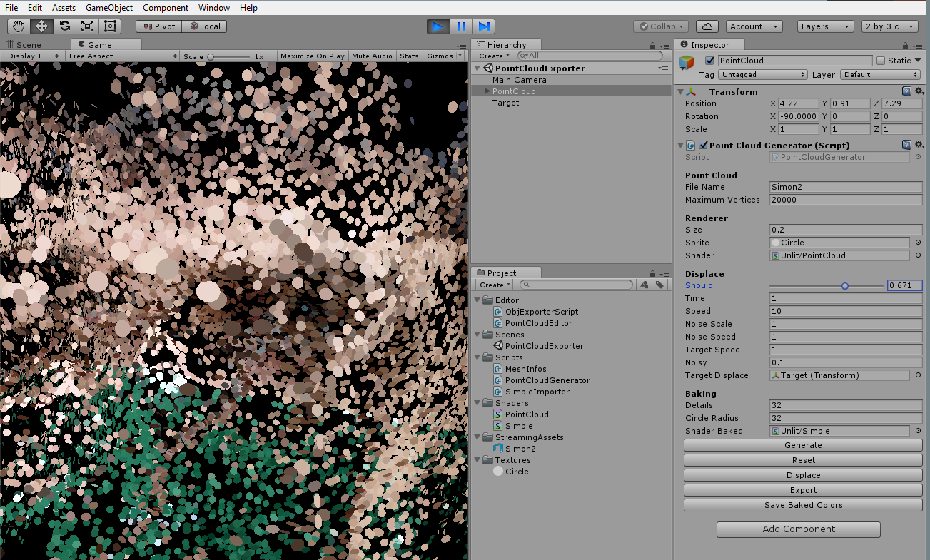Click the Step frame button
This screenshot has width=930, height=560.
(484, 26)
